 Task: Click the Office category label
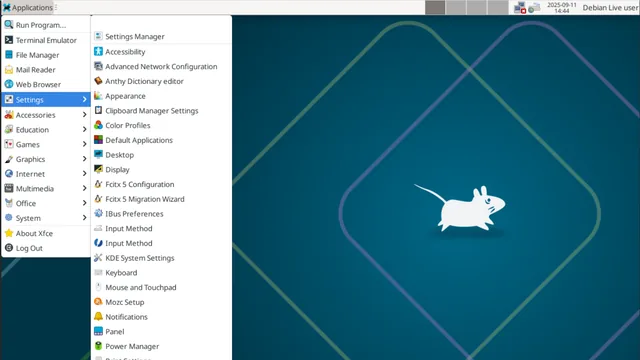pyautogui.click(x=26, y=203)
